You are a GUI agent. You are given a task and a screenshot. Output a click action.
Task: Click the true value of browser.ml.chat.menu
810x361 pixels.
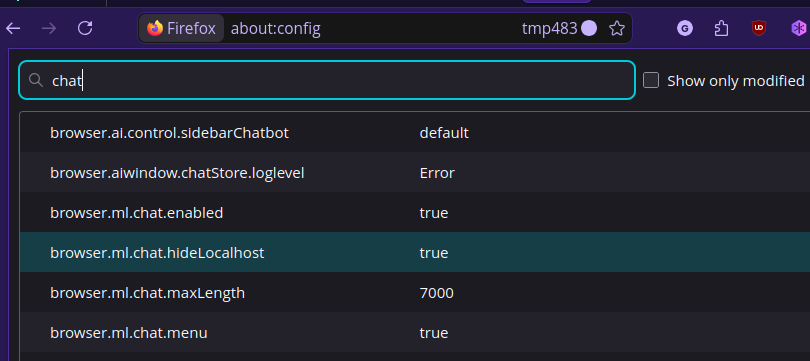click(434, 333)
